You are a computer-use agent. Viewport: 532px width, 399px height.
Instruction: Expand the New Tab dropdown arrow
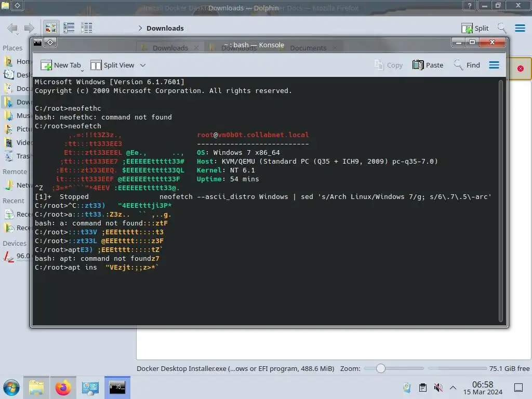tap(83, 71)
